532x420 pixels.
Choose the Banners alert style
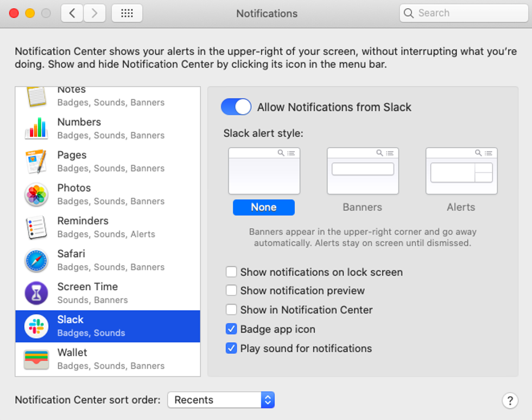coord(363,171)
